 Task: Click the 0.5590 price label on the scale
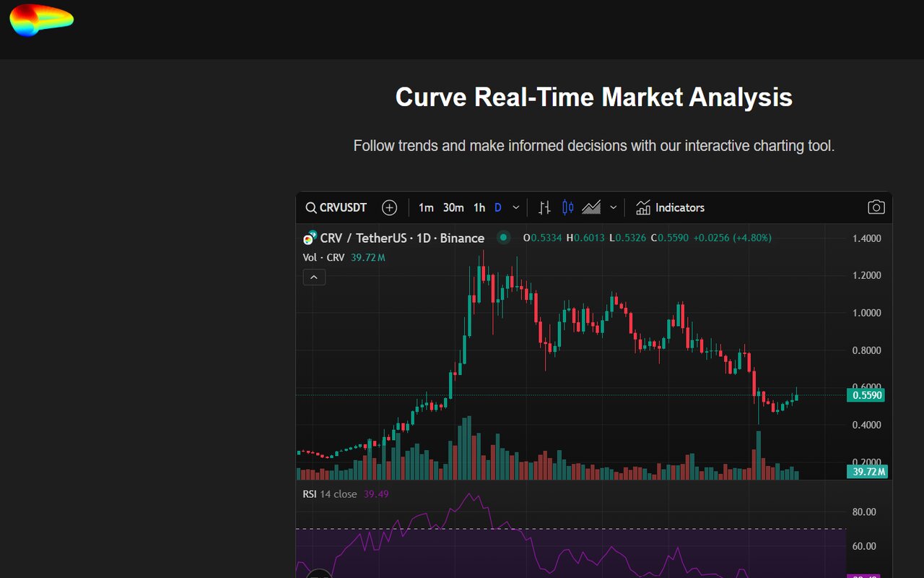(866, 395)
